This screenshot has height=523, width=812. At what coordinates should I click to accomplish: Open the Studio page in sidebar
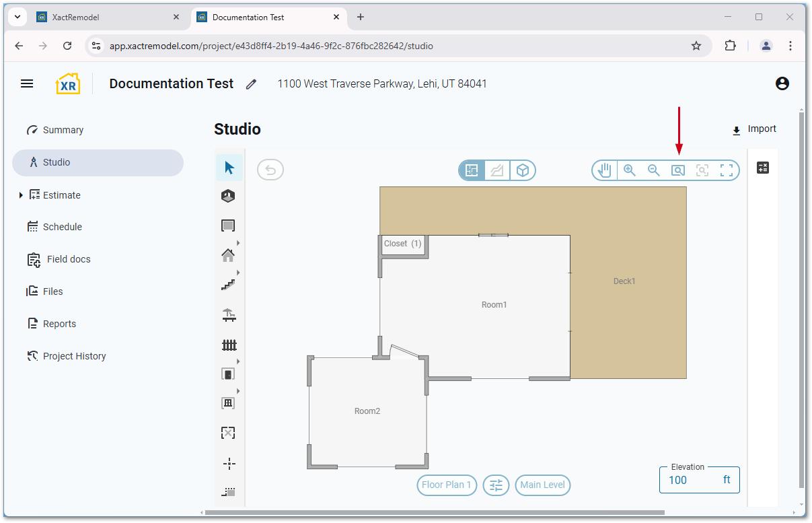click(98, 163)
